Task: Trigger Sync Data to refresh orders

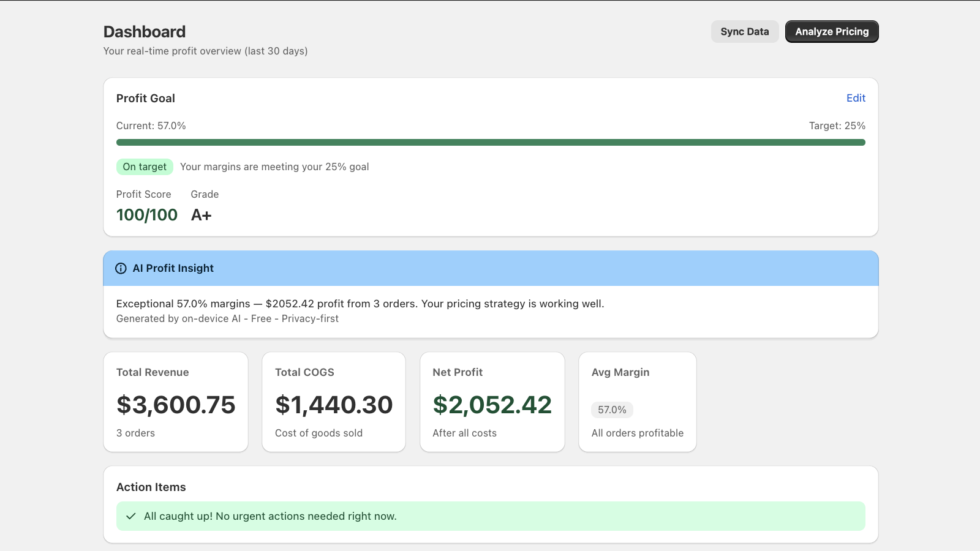Action: click(x=745, y=31)
